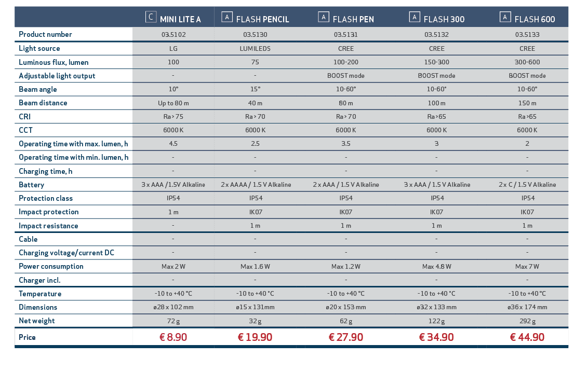Click the C badge beside MINI LITE A
The width and height of the screenshot is (588, 385).
151,17
